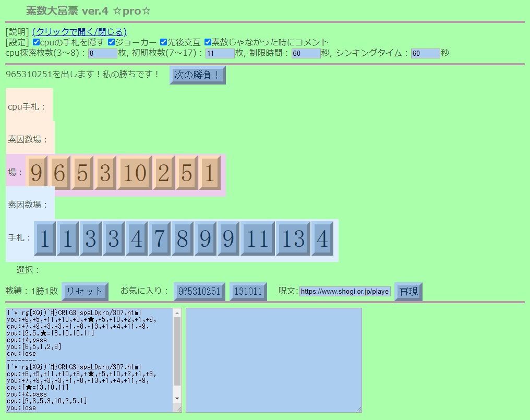Viewport: 530px width, 420px height.
Task: Select the first 3 card in hand
Action: click(x=91, y=238)
